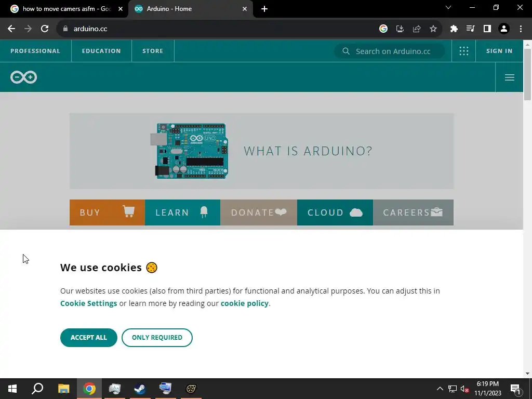Open the cookie policy link

click(244, 303)
